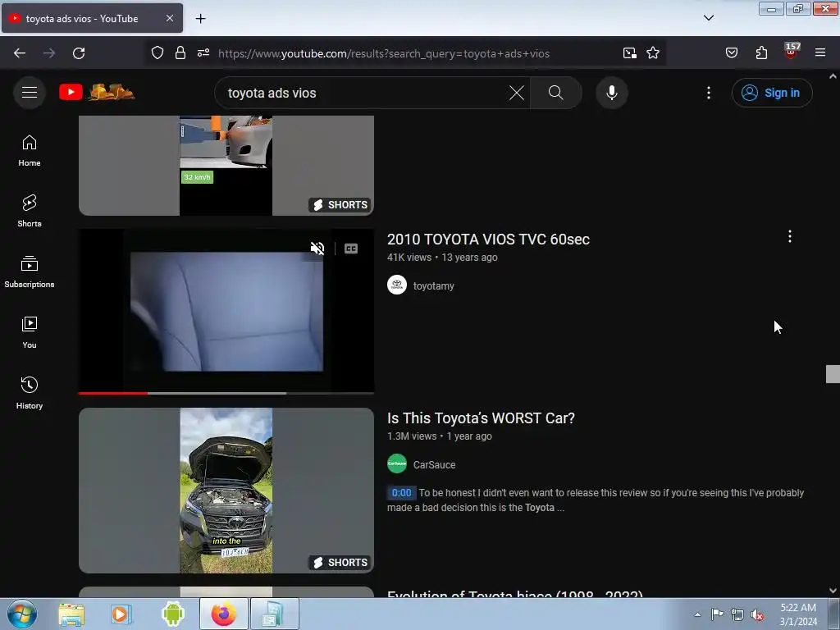Open the CarSauce open-hood Shorts thumbnail

click(x=226, y=491)
